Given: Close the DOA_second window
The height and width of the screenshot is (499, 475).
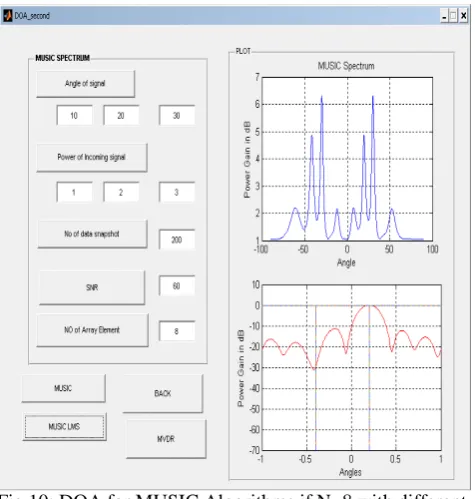Looking at the screenshot, I should [x=463, y=16].
